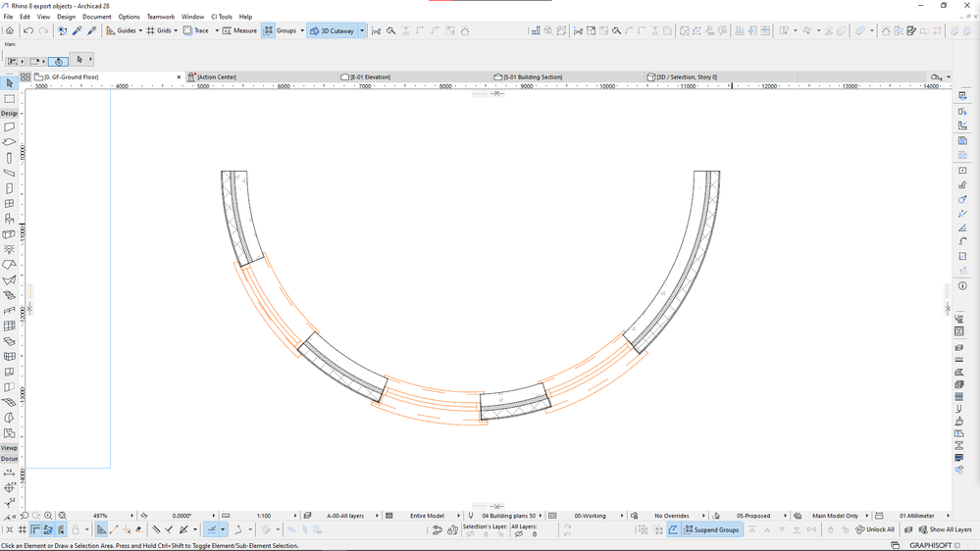Expand the Arrow selection options flyout
Viewport: 980px width, 551px height.
coord(90,60)
